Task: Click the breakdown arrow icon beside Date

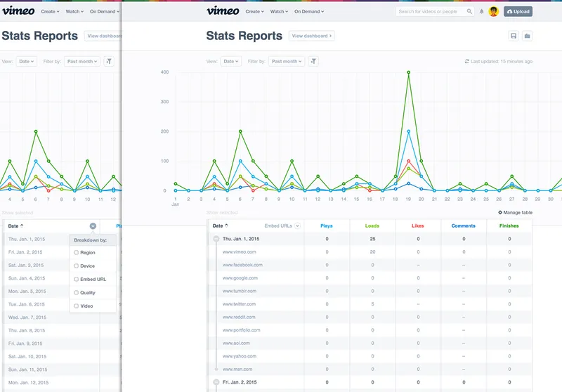Action: pyautogui.click(x=93, y=226)
